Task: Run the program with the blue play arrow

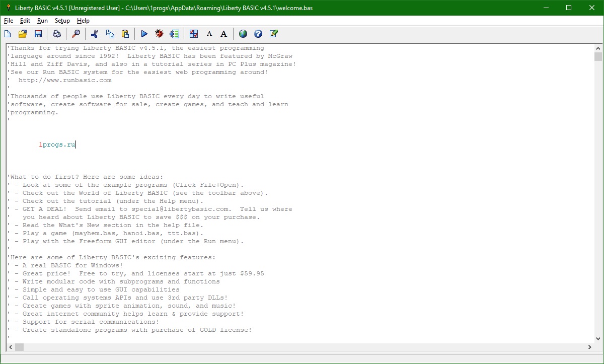Action: 144,34
